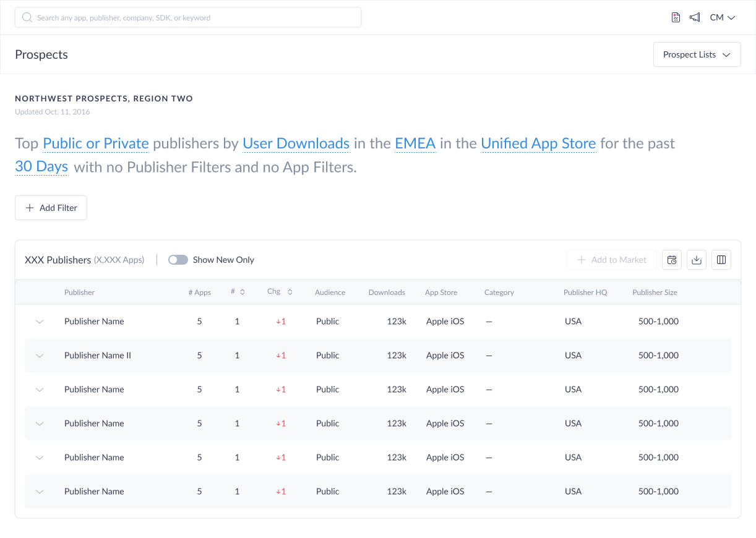The width and height of the screenshot is (756, 538).
Task: Select the Publisher Name II row text
Action: pyautogui.click(x=98, y=356)
